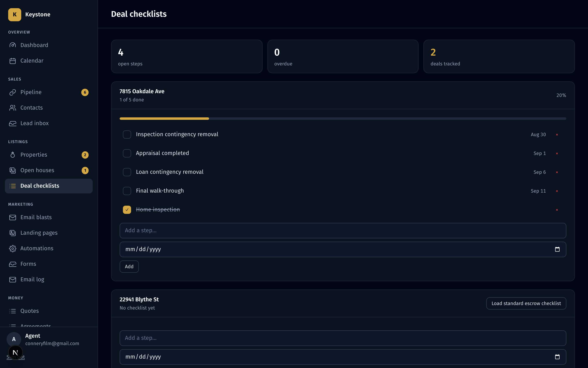
Task: Navigate to Landing pages
Action: point(49,233)
